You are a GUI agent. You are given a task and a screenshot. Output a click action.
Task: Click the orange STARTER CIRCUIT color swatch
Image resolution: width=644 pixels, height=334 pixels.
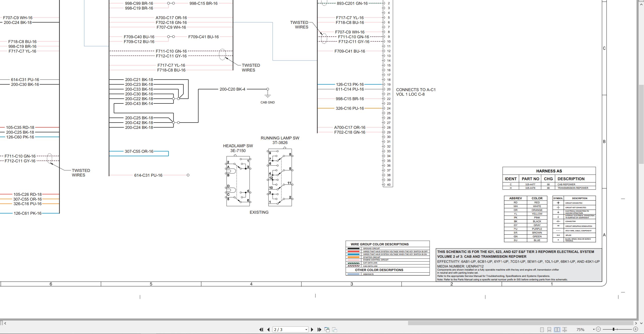pos(353,257)
